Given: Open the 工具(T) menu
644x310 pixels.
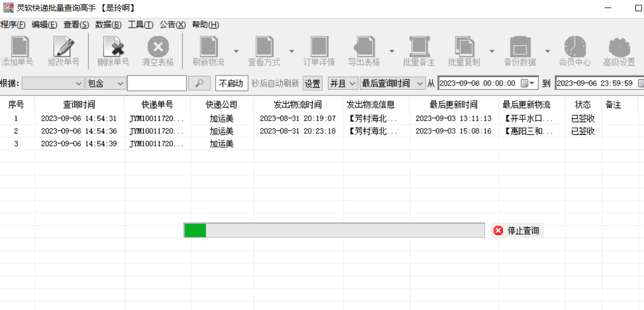Looking at the screenshot, I should [141, 25].
